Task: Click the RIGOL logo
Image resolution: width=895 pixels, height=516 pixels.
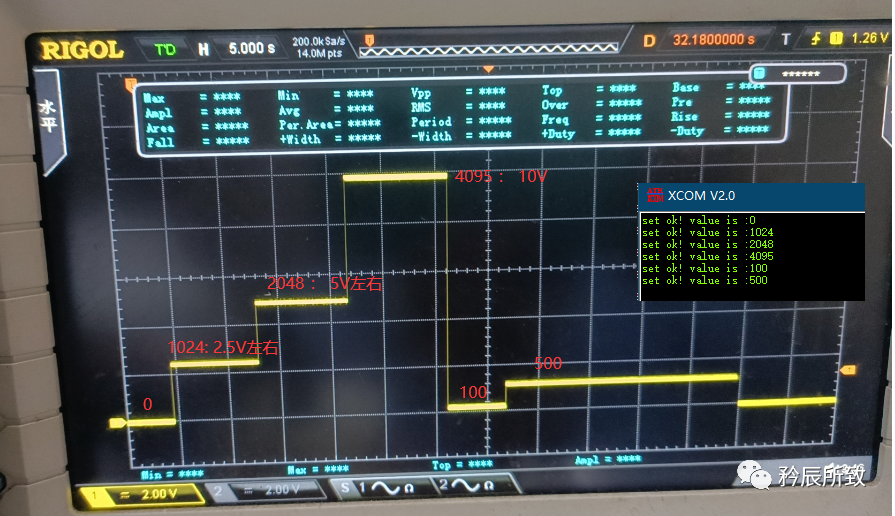Action: (81, 47)
